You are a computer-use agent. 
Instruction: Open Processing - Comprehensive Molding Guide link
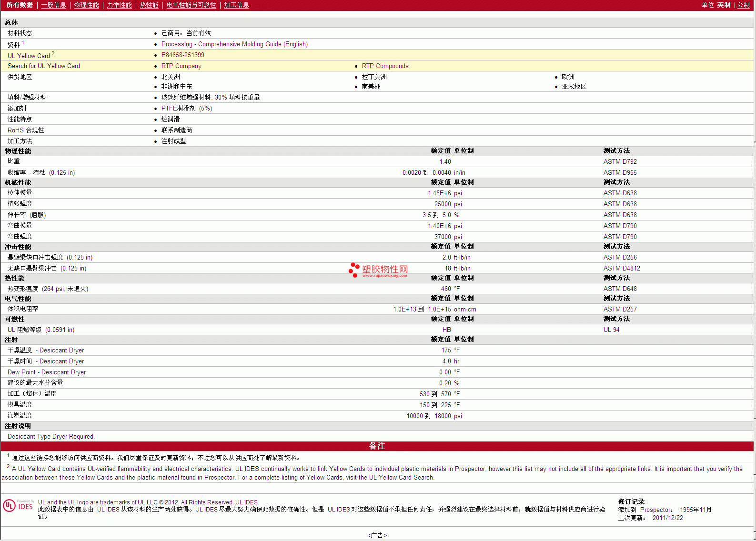pyautogui.click(x=234, y=44)
